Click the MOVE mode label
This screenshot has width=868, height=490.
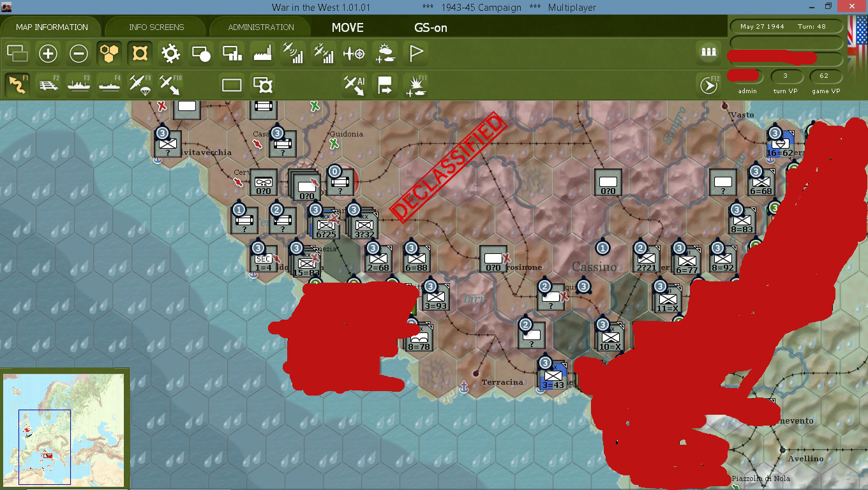point(348,27)
